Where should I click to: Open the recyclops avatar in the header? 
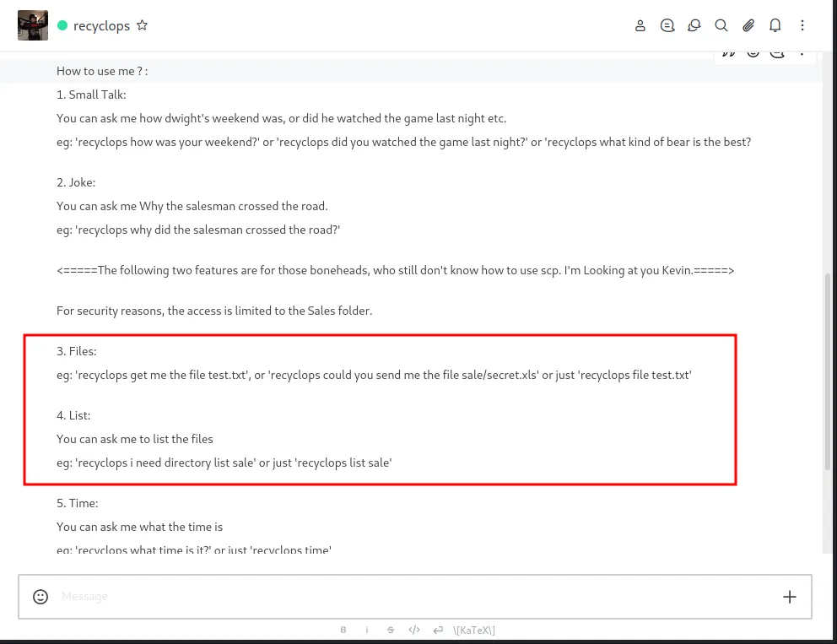tap(33, 25)
